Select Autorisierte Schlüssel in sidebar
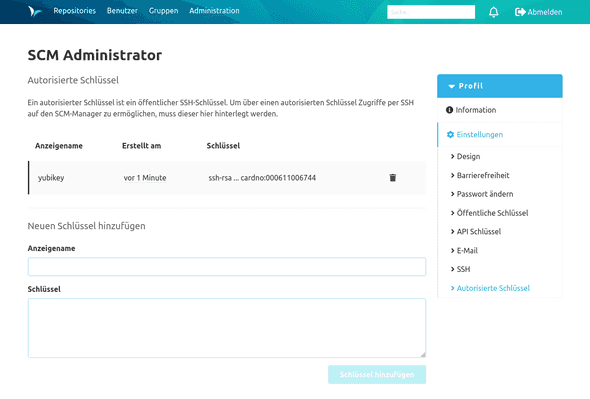Image resolution: width=590 pixels, height=399 pixels. pyautogui.click(x=493, y=288)
